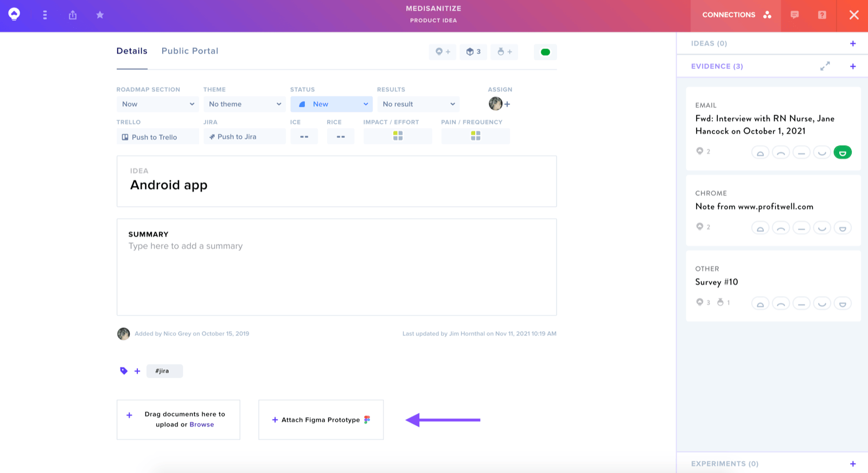This screenshot has height=473, width=868.
Task: Toggle green very positive sentiment on email evidence
Action: click(843, 153)
